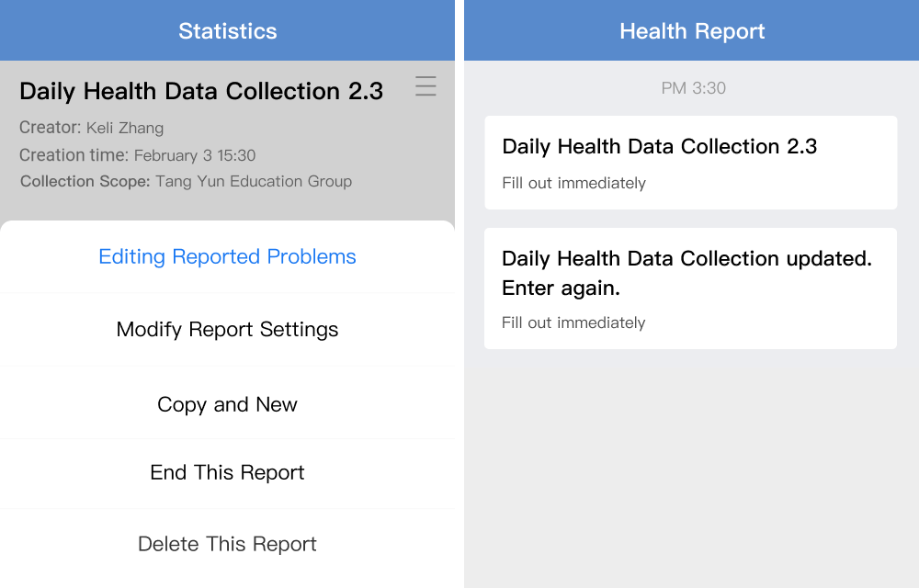Choose Modify Report Settings

point(227,329)
